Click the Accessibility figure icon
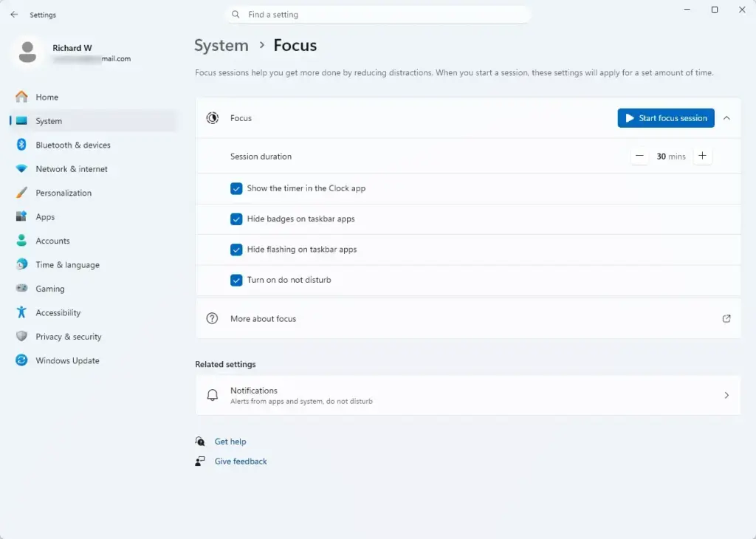The height and width of the screenshot is (539, 756). coord(21,312)
